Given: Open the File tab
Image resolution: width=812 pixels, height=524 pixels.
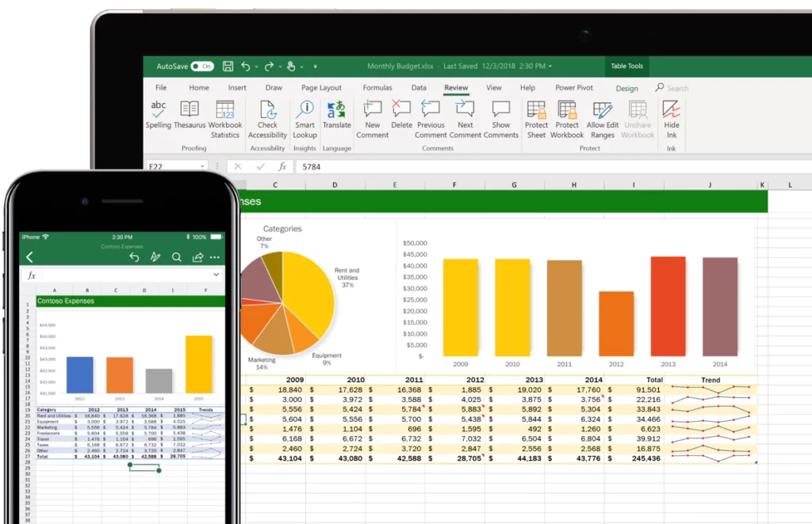Looking at the screenshot, I should click(x=161, y=87).
